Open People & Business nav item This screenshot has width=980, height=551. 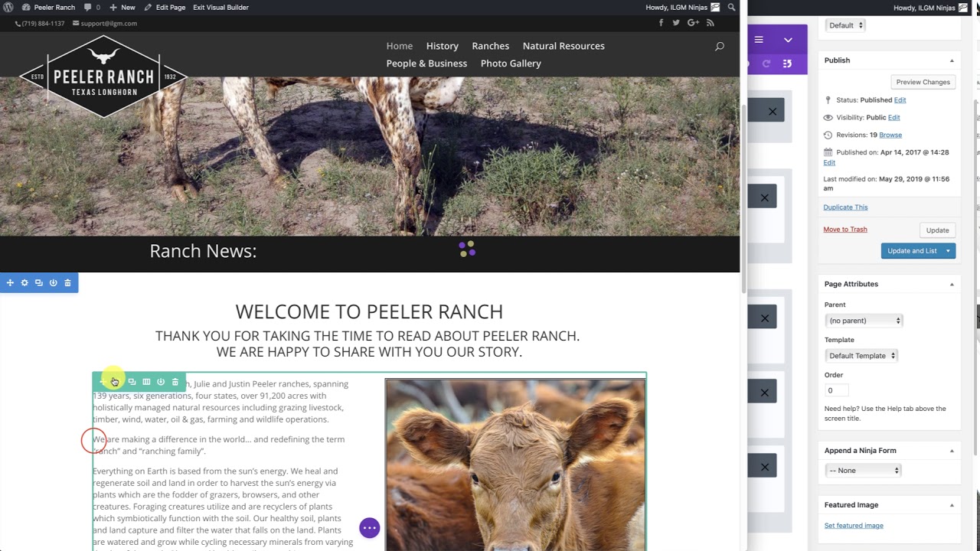pyautogui.click(x=426, y=64)
